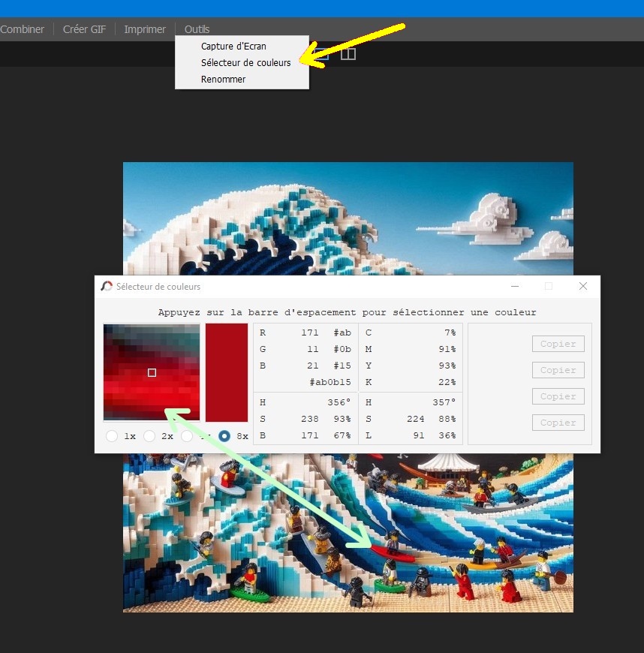The image size is (644, 653).
Task: Click the saturation value 224
Action: (416, 419)
